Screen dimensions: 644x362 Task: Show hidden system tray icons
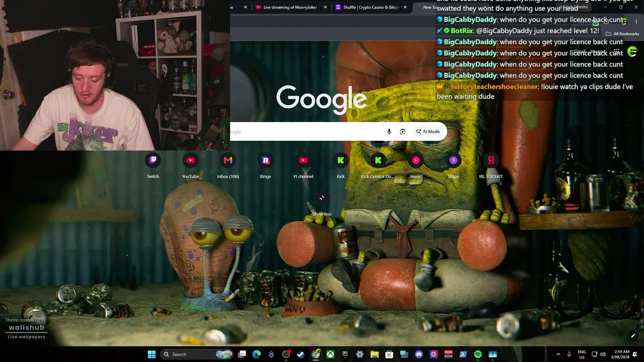coord(558,354)
